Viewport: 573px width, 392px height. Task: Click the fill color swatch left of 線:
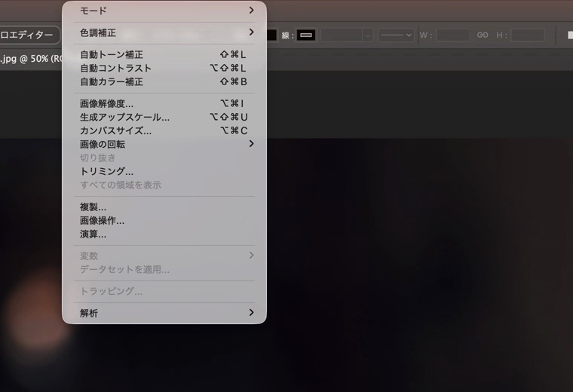click(271, 35)
